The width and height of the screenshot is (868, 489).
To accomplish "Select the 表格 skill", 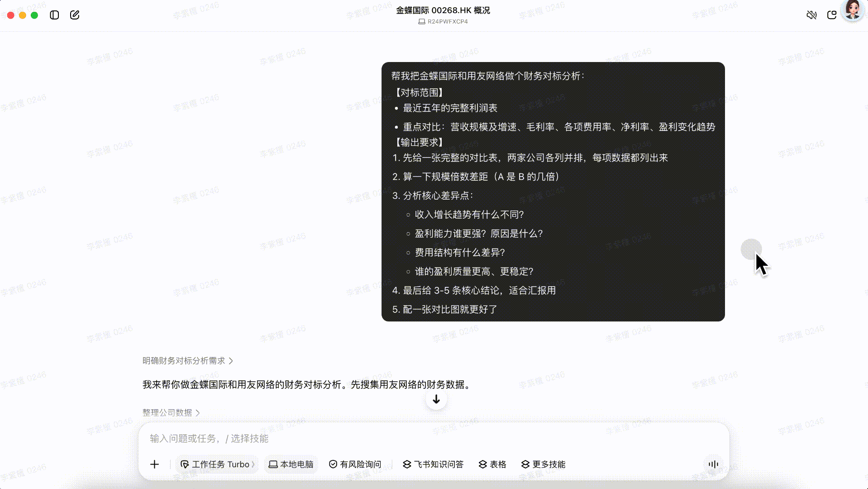I will pos(492,464).
